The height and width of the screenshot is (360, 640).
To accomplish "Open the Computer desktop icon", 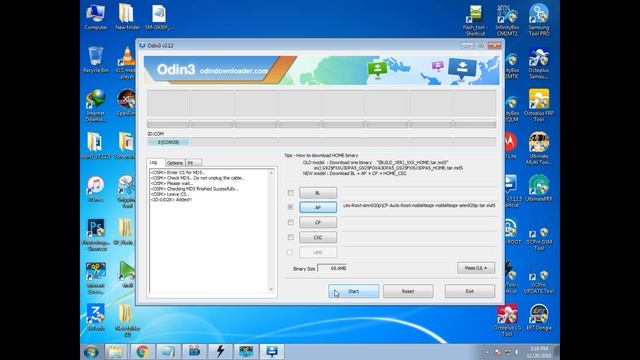I will tap(96, 17).
